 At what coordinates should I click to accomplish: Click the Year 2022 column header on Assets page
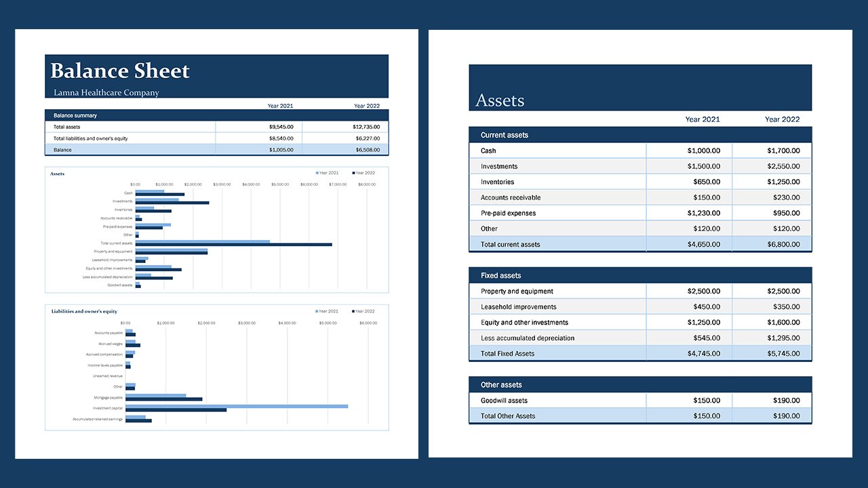click(x=782, y=119)
